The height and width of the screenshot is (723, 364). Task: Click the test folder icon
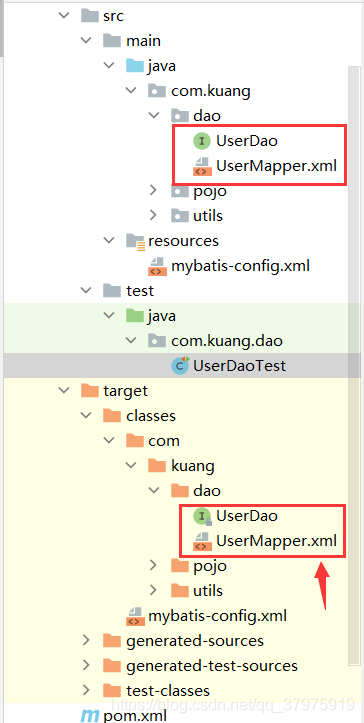click(x=112, y=290)
